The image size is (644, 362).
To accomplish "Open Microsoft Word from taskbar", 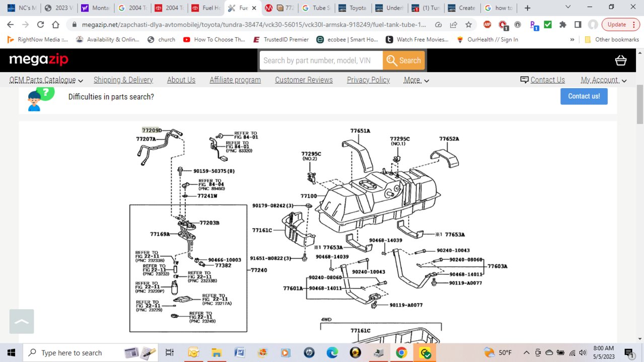I will tap(239, 352).
